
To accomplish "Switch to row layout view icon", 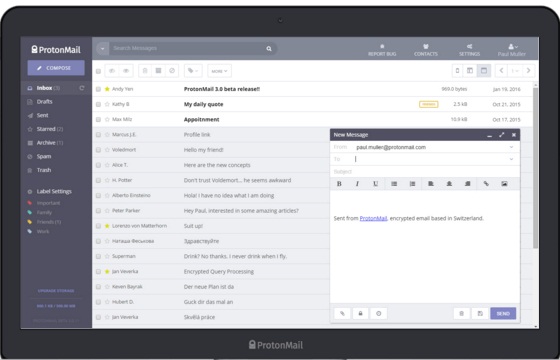I will pyautogui.click(x=484, y=71).
